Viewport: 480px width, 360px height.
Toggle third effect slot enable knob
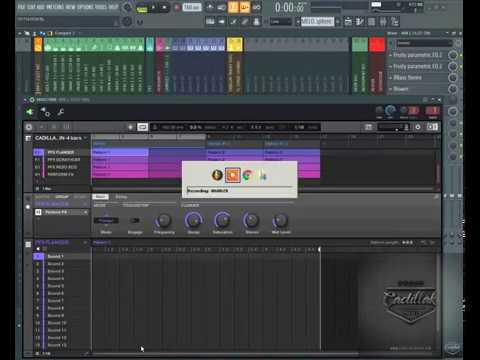coord(453,78)
